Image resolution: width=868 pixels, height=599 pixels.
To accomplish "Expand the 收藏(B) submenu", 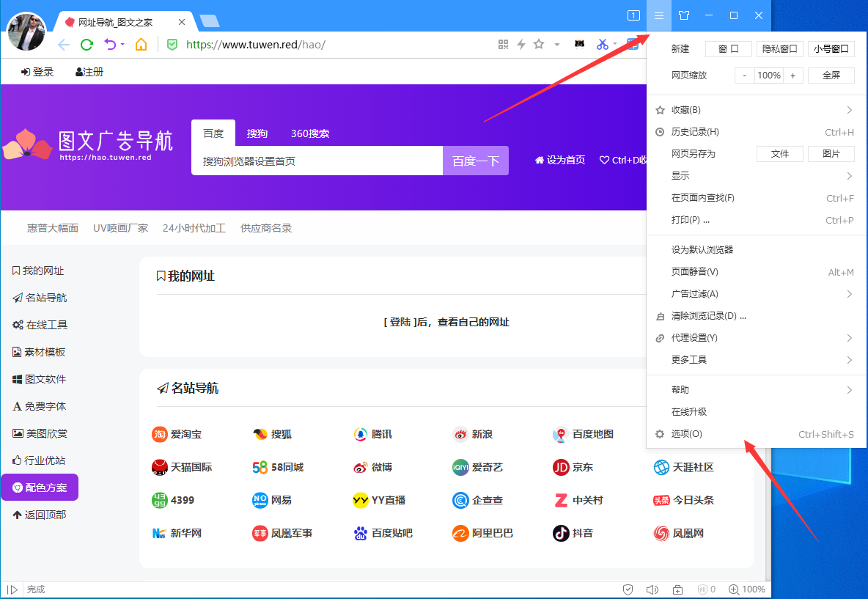I will (x=756, y=110).
